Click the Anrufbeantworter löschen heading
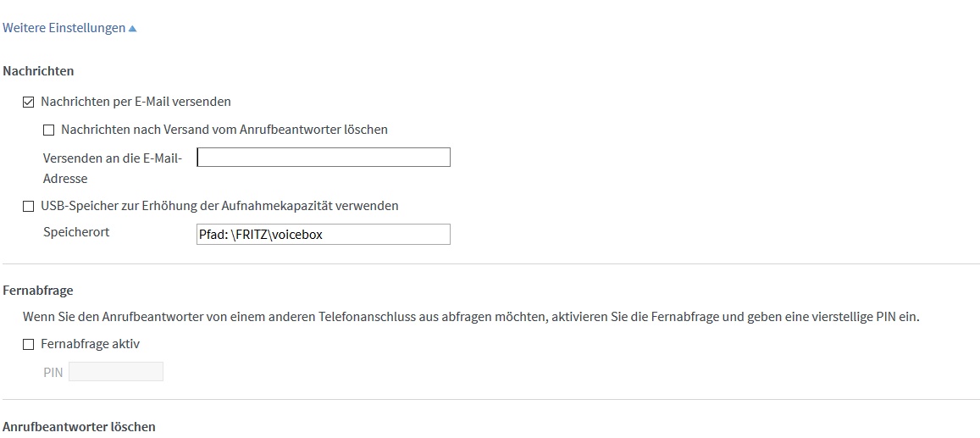This screenshot has width=980, height=438. [x=79, y=427]
